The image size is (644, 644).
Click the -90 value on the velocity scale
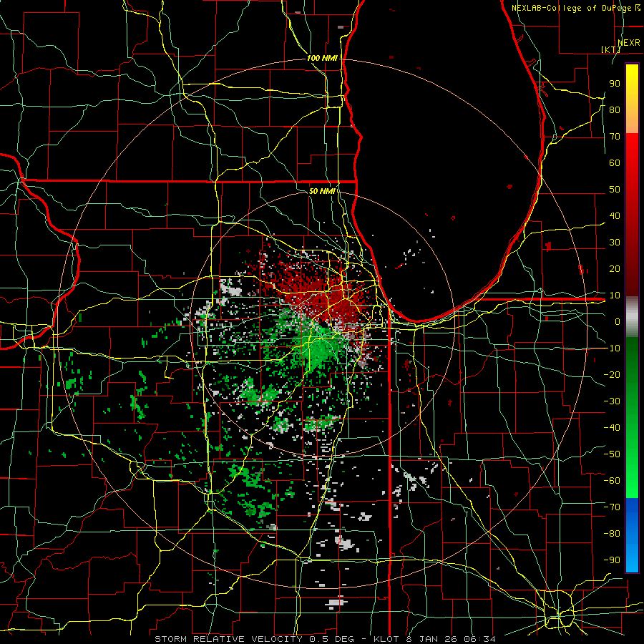(612, 560)
